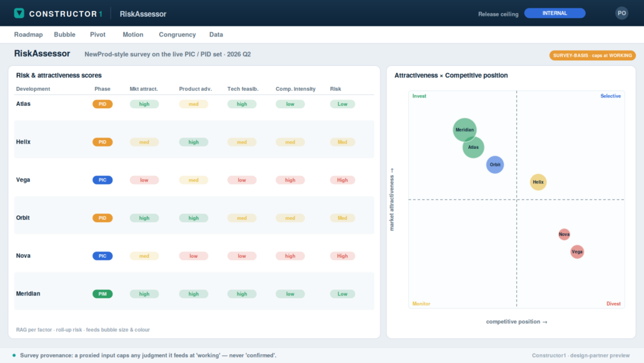Open the Release ceiling INTERNAL selector
This screenshot has height=363, width=644.
(555, 13)
